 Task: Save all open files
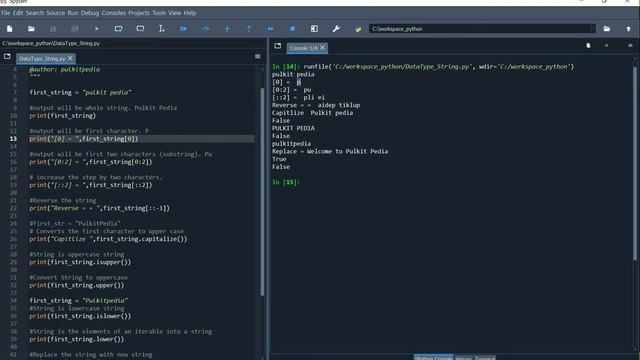[x=75, y=29]
